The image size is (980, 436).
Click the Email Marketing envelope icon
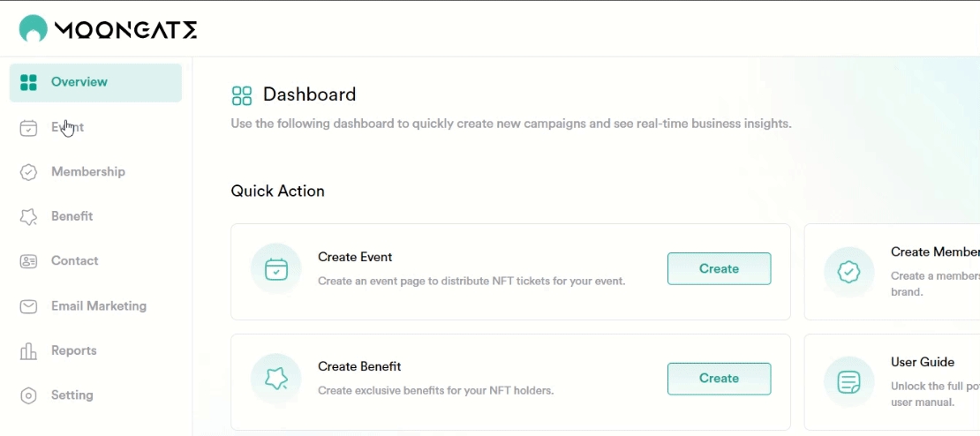tap(28, 306)
